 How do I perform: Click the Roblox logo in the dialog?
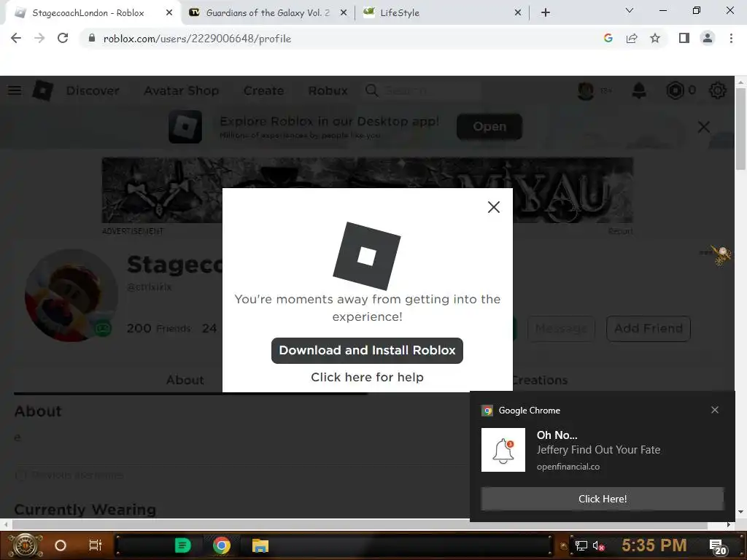click(x=367, y=256)
